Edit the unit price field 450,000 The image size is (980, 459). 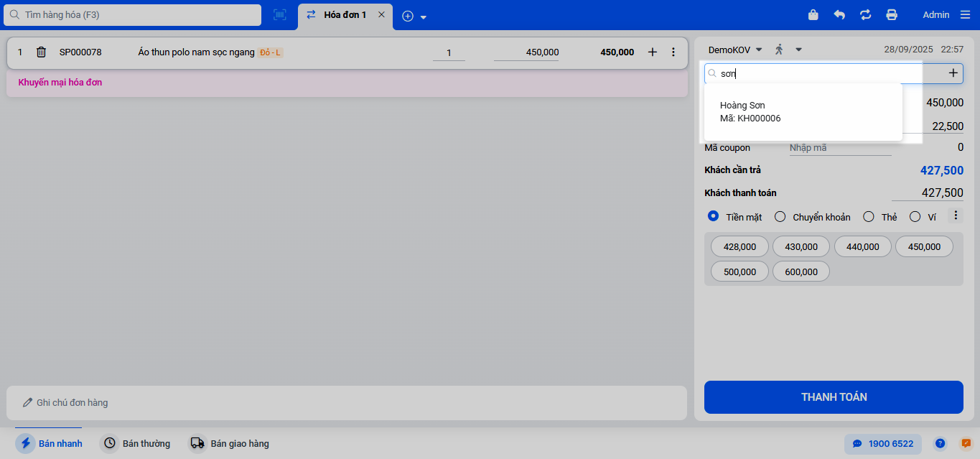pyautogui.click(x=526, y=52)
